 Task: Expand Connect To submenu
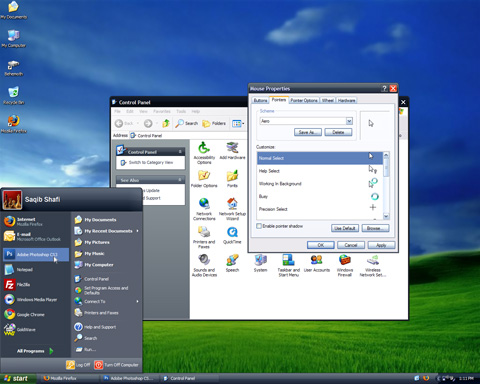pos(107,301)
